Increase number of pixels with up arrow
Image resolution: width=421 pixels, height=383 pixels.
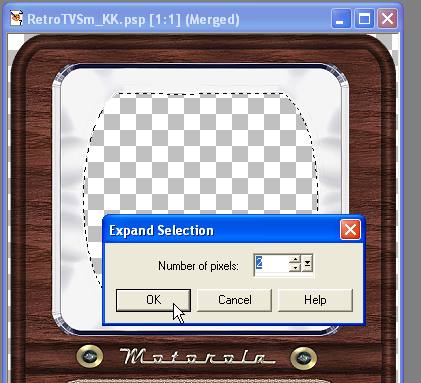click(x=295, y=259)
